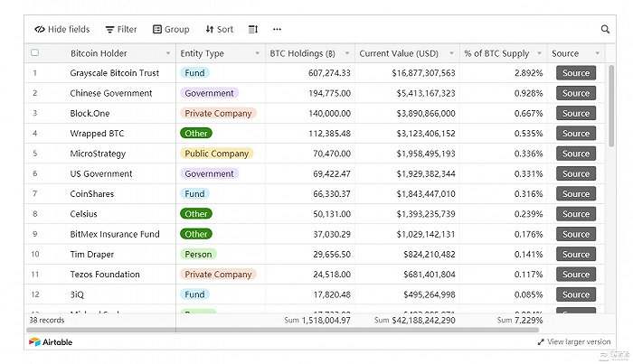
Task: Click Source button for Wrapped BTC
Action: point(576,134)
